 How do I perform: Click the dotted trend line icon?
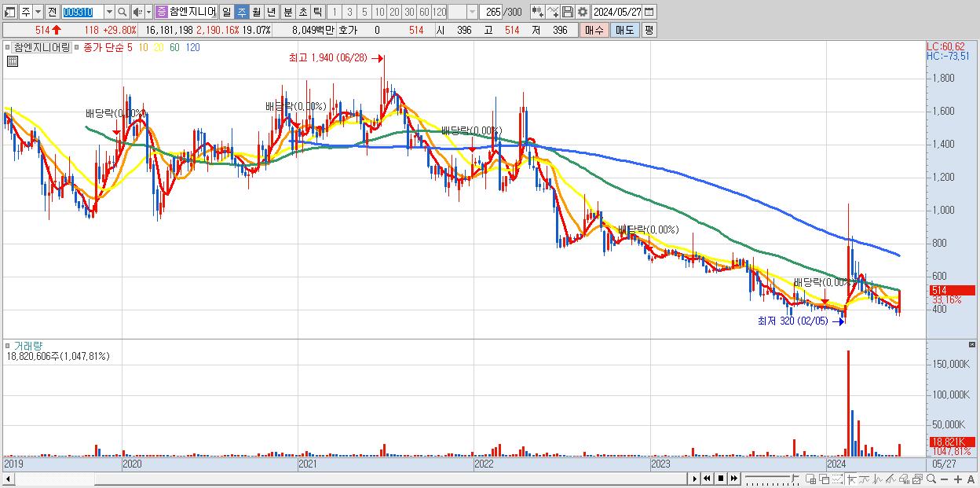pos(837,479)
